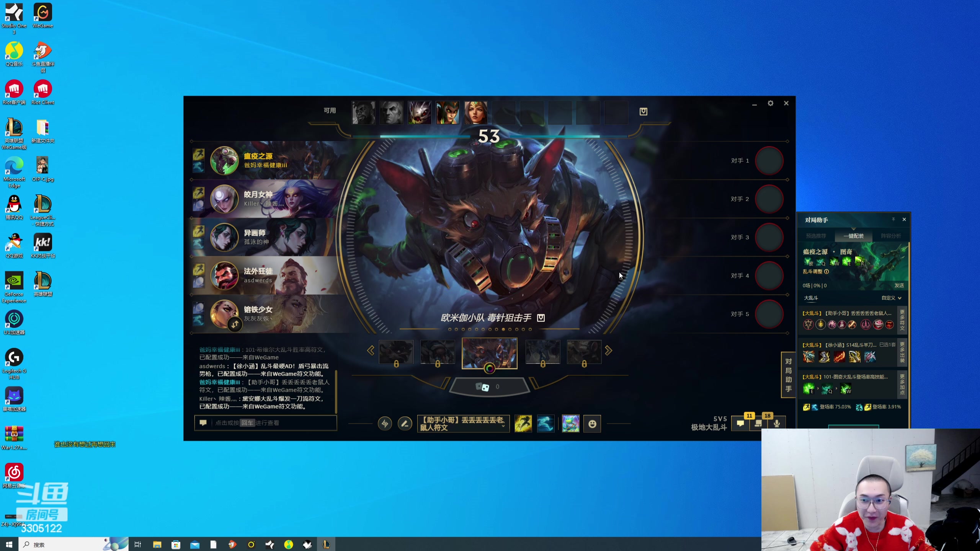The width and height of the screenshot is (980, 551).
Task: Close the 对局助手 panel
Action: [x=904, y=219]
